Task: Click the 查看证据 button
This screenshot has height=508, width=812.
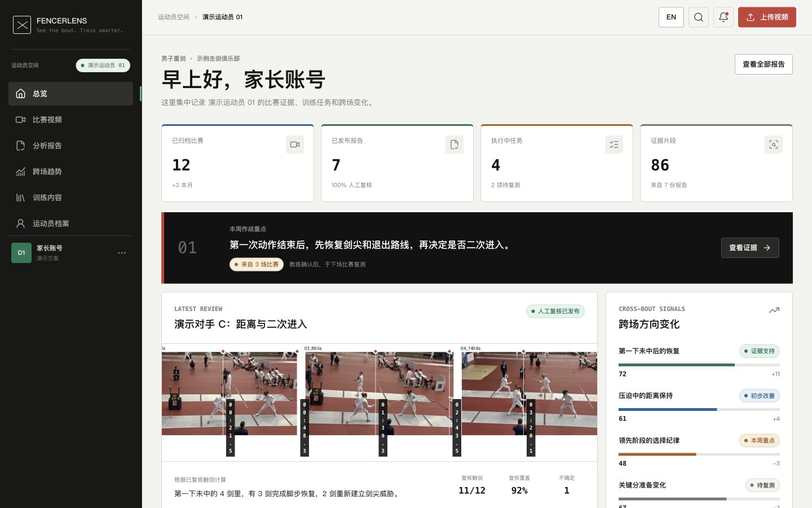Action: point(750,248)
